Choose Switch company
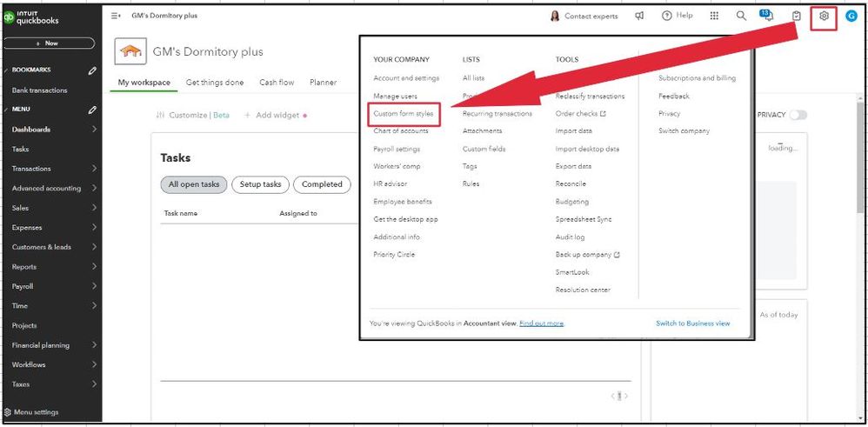Viewport: 868px width, 427px height. coord(684,130)
